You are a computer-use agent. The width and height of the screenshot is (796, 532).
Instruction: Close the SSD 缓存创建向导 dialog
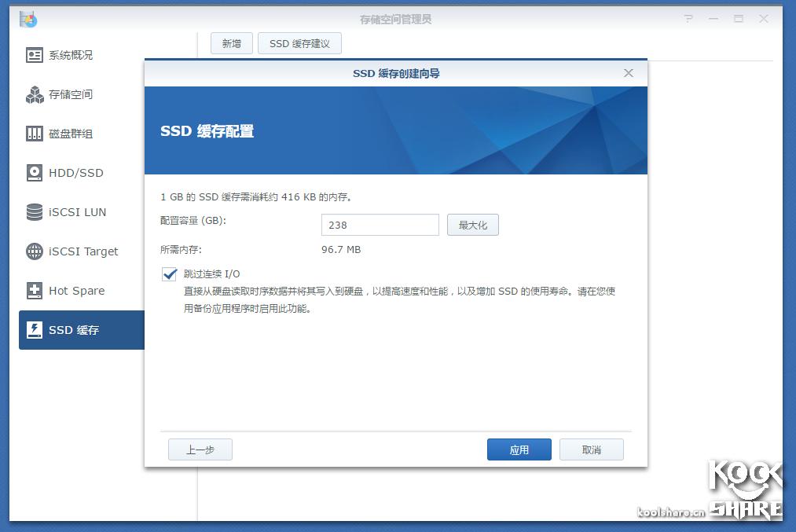pyautogui.click(x=628, y=72)
